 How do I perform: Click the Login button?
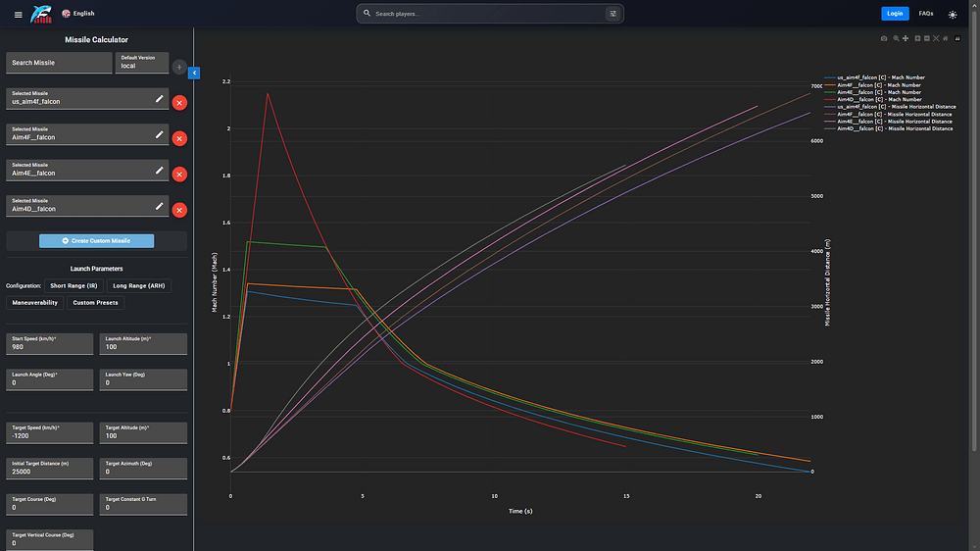[x=895, y=14]
